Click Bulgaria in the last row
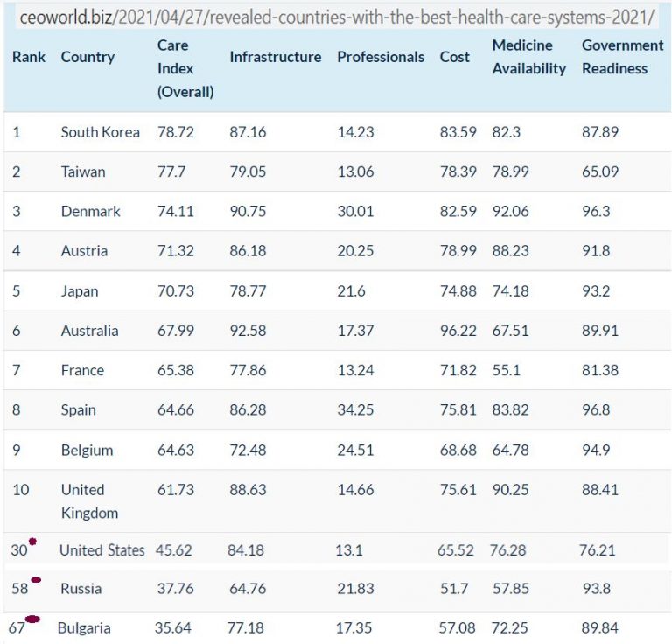 (84, 628)
